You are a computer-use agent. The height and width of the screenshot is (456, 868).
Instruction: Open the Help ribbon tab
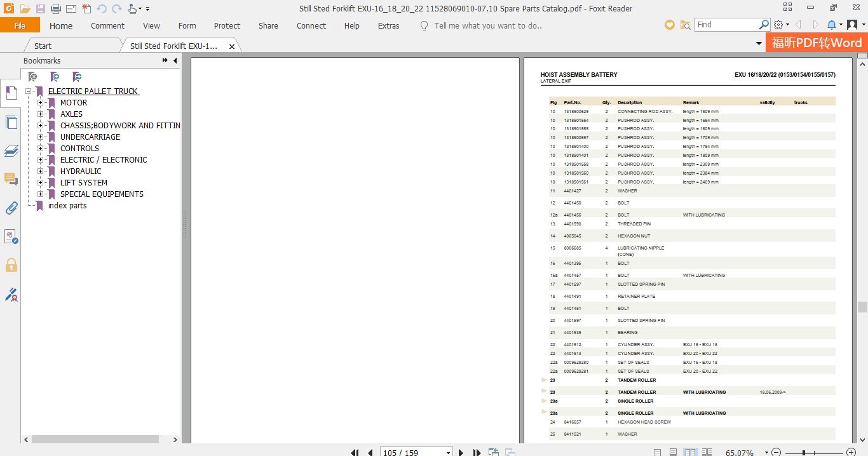352,26
